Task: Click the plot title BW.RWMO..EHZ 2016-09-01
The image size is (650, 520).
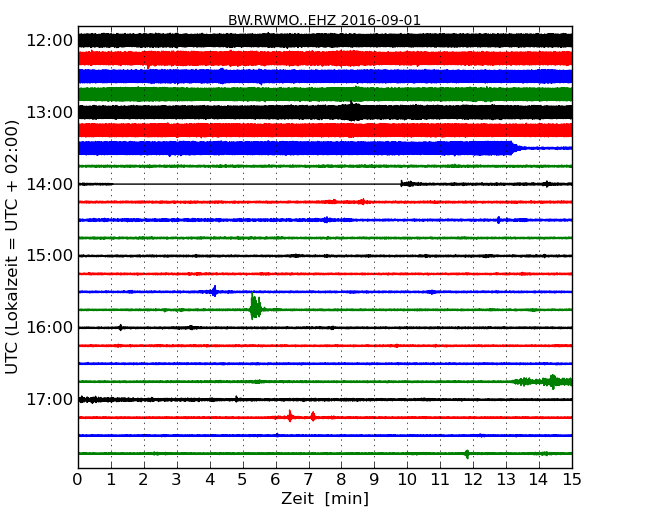Action: pos(324,20)
